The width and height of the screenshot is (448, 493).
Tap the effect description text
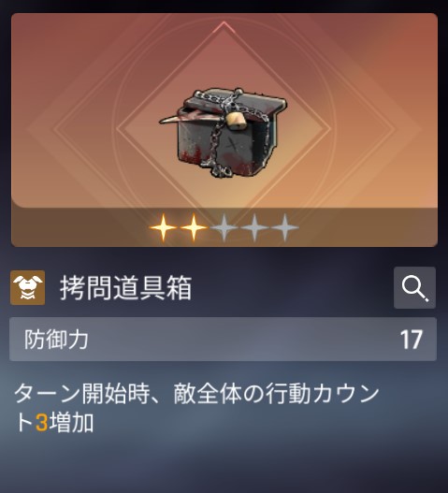click(196, 408)
